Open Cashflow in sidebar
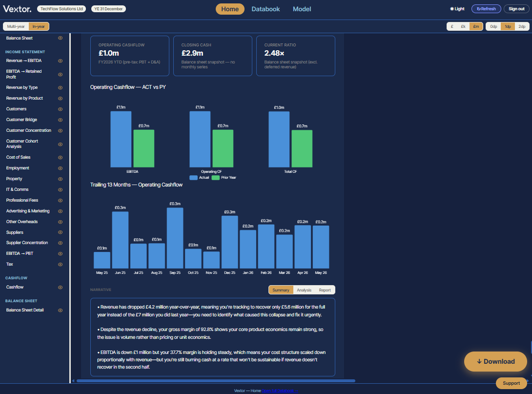 click(x=15, y=287)
